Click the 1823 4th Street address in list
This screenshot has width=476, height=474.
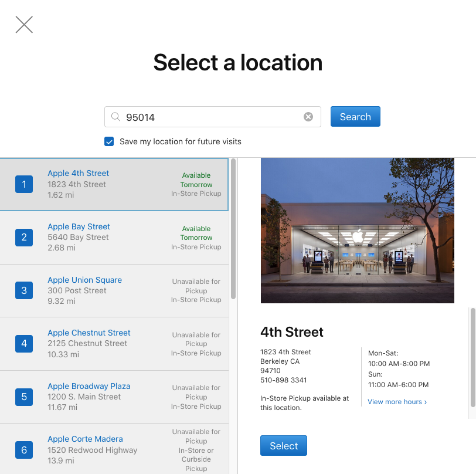click(77, 184)
